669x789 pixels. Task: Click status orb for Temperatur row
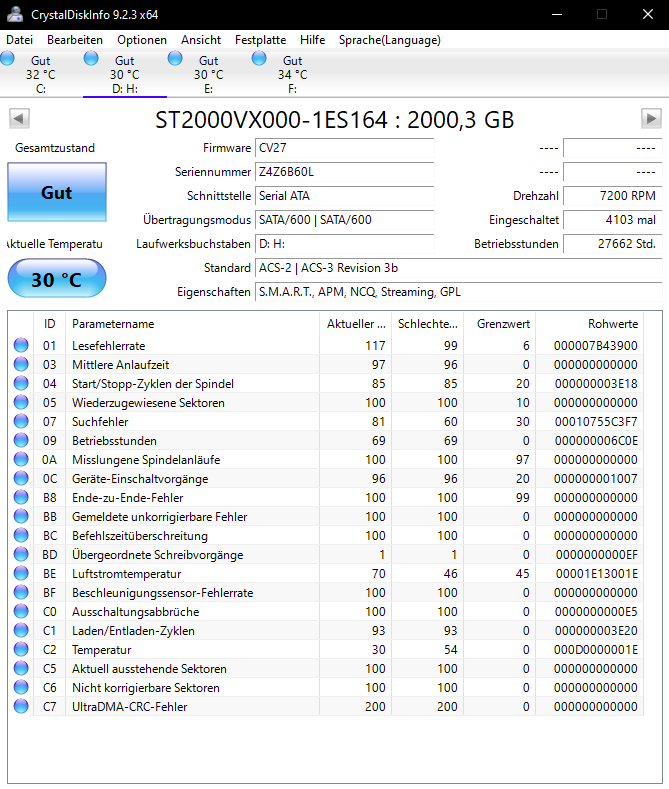click(21, 650)
